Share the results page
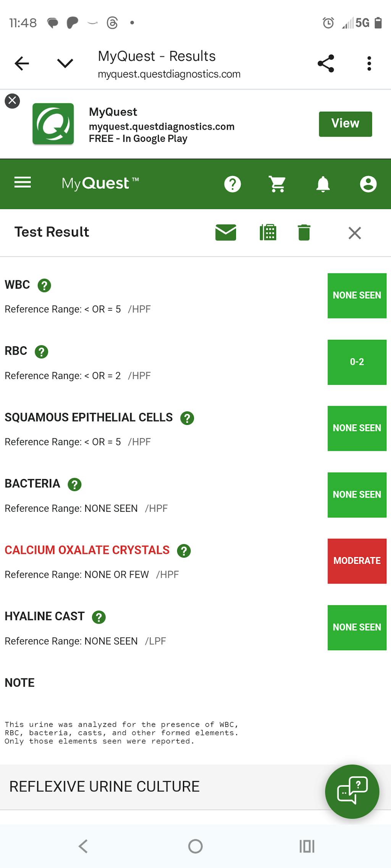 point(326,63)
